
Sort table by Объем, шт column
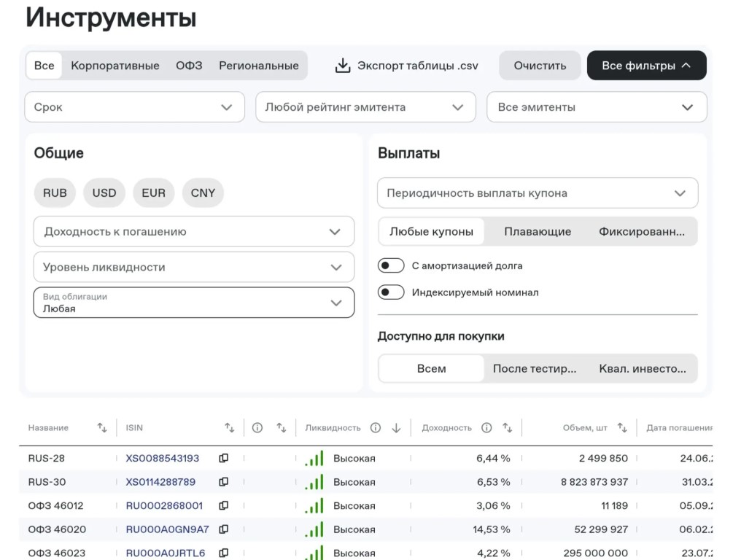(622, 427)
